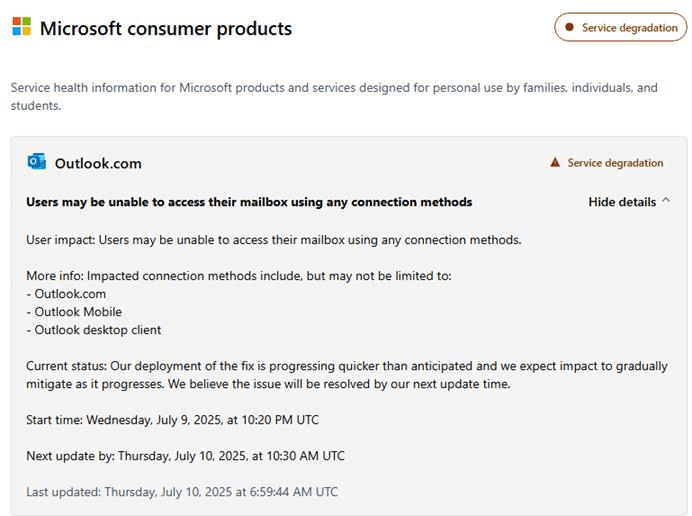
Task: Click the "More info" connection methods line
Action: point(239,275)
